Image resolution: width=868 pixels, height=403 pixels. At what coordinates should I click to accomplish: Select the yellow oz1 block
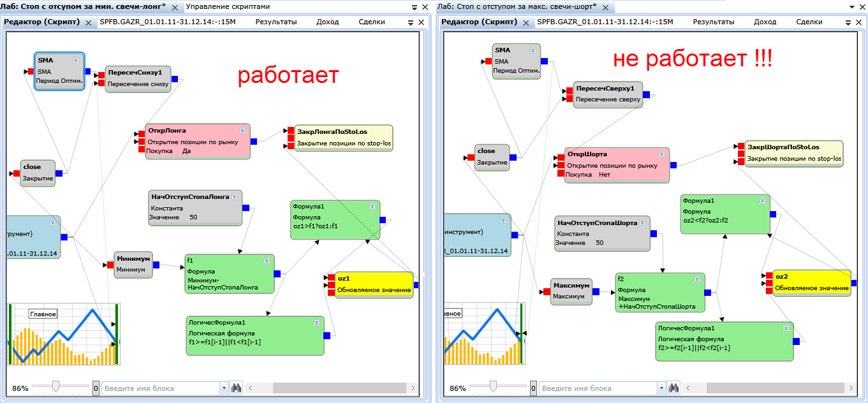click(373, 284)
